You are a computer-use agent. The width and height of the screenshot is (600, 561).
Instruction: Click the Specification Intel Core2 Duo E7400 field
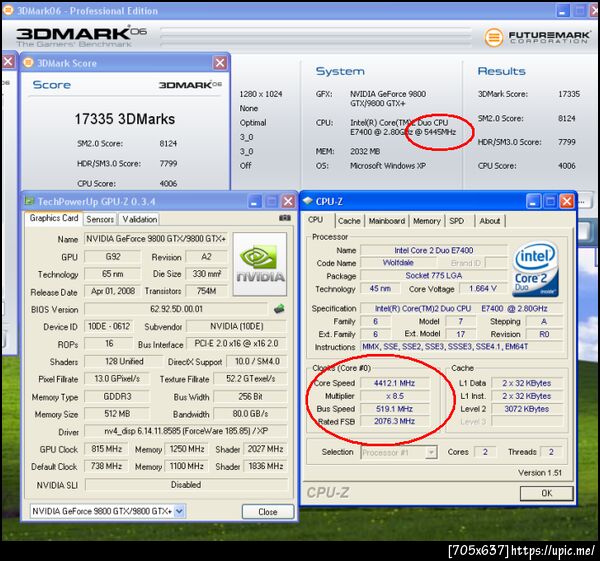coord(461,308)
